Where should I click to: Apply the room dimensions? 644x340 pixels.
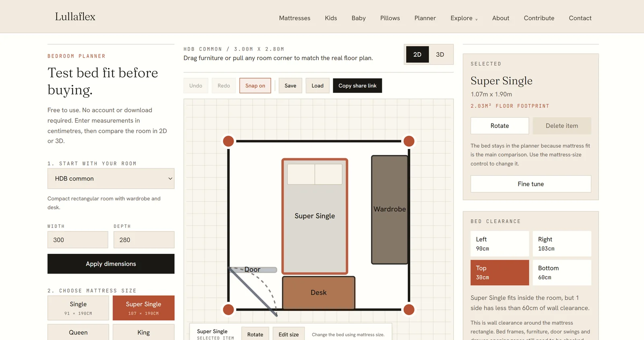(x=111, y=264)
